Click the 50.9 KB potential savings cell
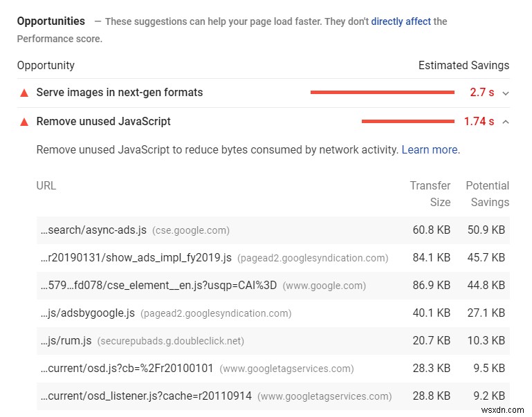Screen dimensions: 532x417 point(486,230)
